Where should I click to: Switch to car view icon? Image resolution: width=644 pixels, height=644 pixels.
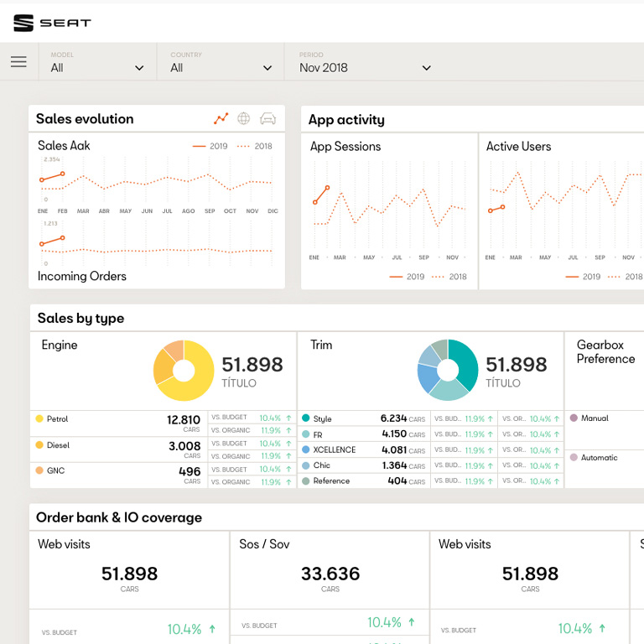(267, 119)
